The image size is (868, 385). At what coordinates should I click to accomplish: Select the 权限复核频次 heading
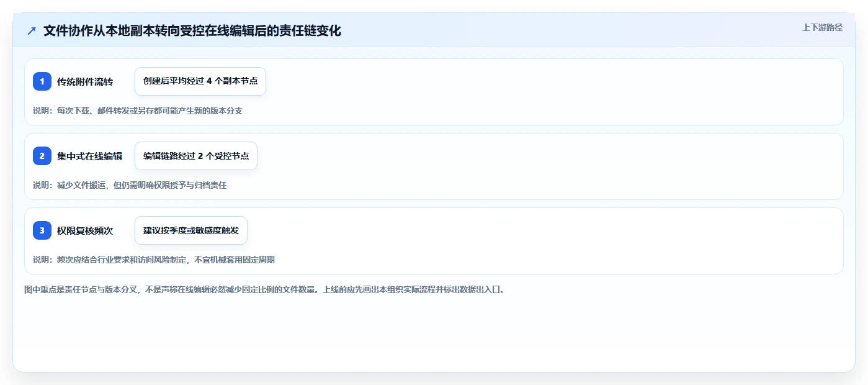tap(85, 230)
